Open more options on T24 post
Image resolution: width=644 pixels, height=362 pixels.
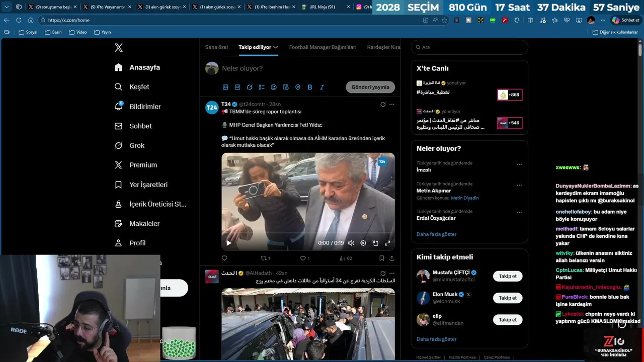(x=392, y=105)
